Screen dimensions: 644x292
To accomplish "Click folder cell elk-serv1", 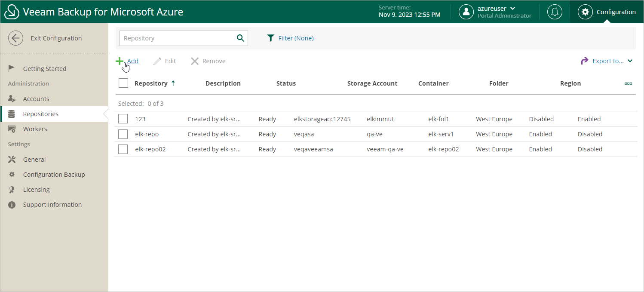I will [441, 134].
